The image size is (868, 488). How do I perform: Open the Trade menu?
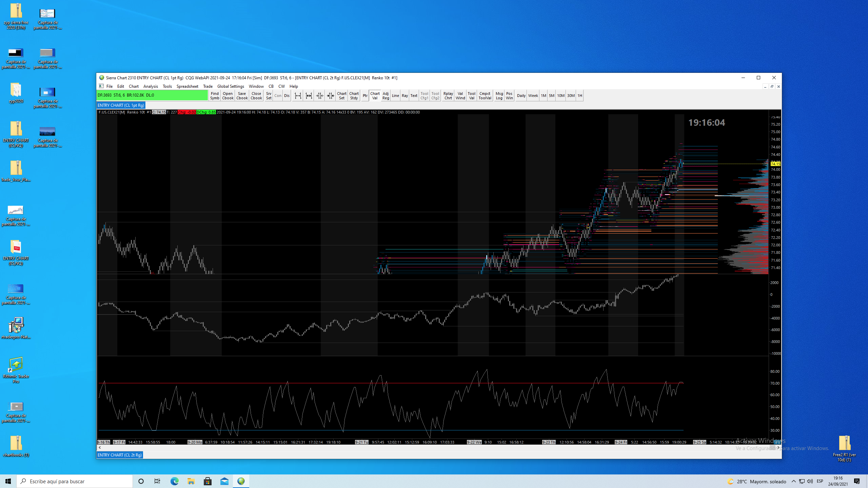click(208, 86)
